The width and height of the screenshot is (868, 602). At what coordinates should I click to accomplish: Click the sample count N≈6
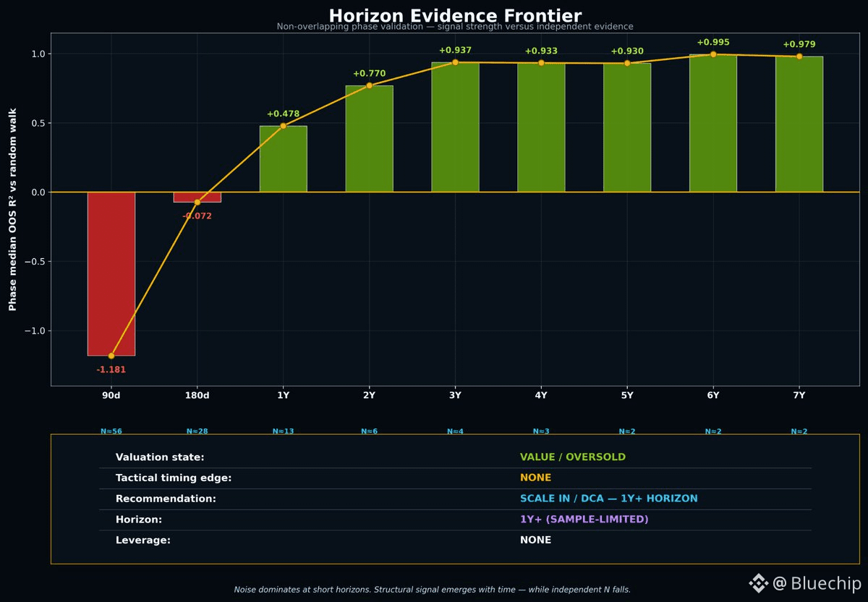coord(369,431)
